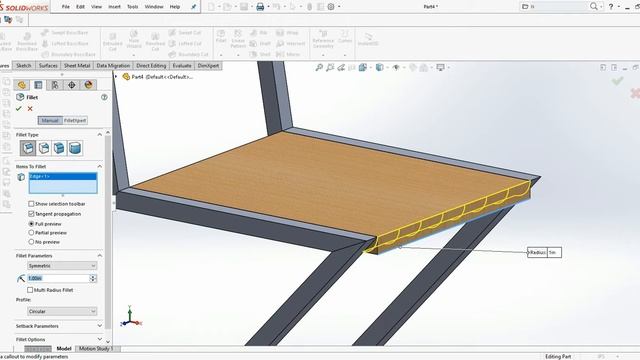This screenshot has width=640, height=360.
Task: Select the No preview radio button
Action: (x=31, y=242)
